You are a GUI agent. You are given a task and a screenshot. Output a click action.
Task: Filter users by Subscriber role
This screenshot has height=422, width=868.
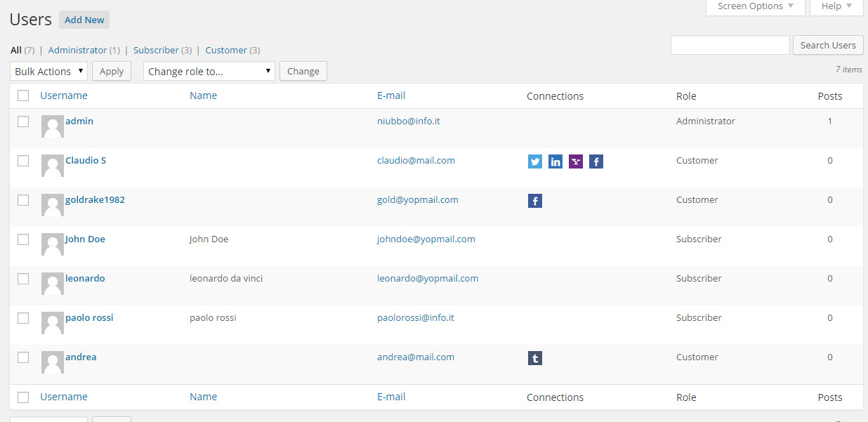(x=156, y=51)
